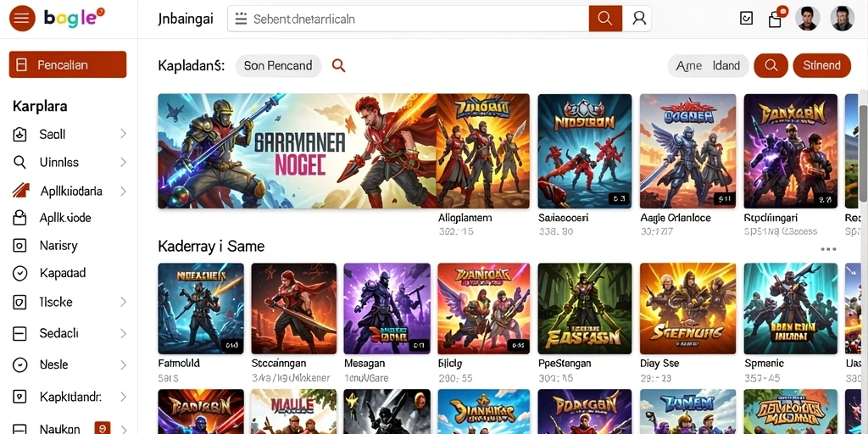Click the Kaderray i Same section heading

211,247
